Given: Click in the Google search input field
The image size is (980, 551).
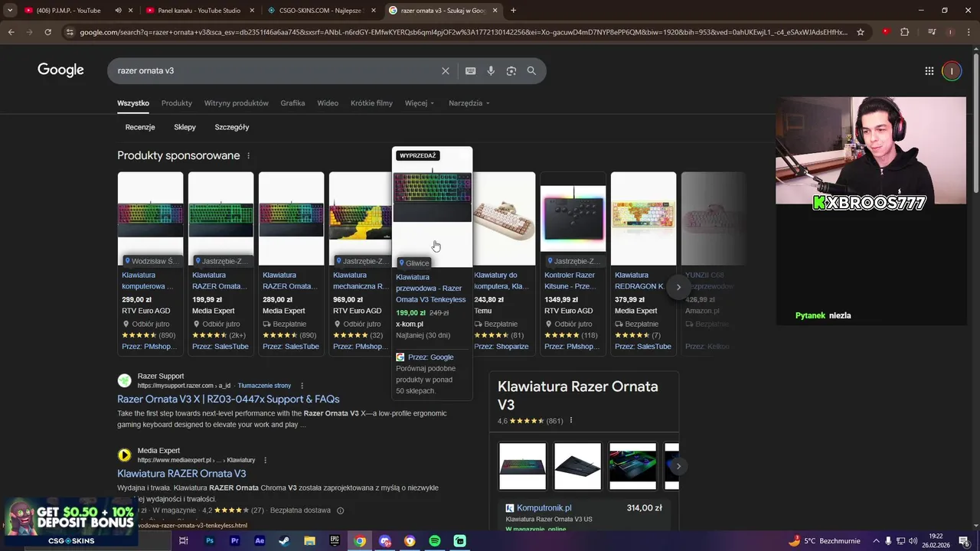Looking at the screenshot, I should [x=276, y=70].
